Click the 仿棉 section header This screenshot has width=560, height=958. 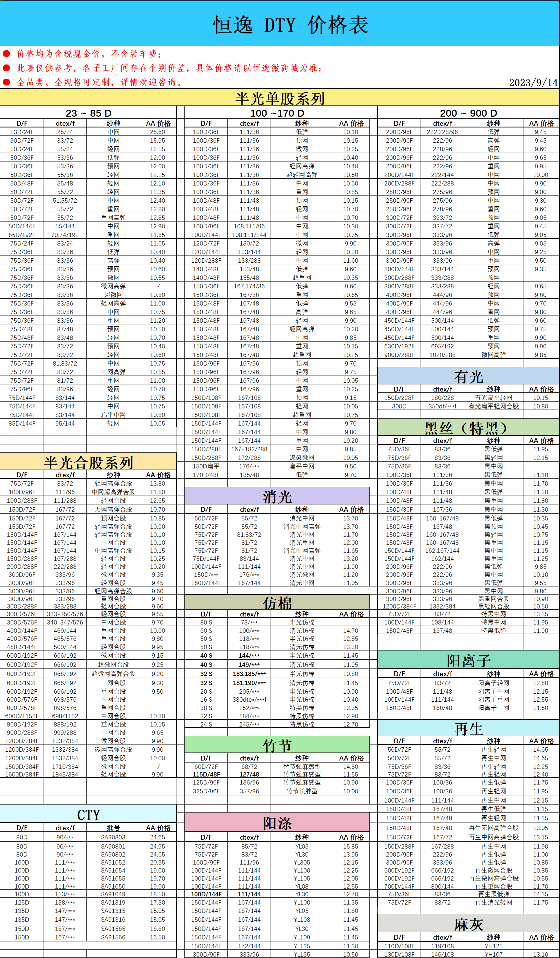coord(277,602)
